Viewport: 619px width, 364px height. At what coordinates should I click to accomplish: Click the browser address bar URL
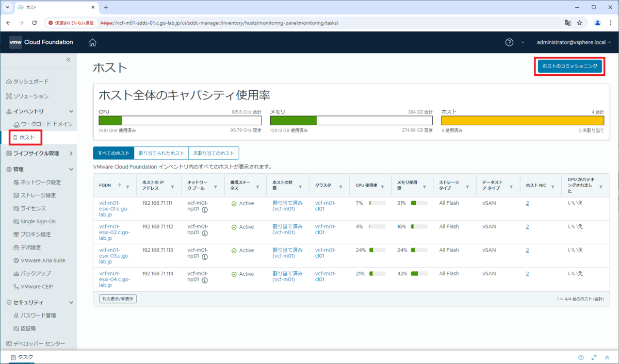(219, 23)
